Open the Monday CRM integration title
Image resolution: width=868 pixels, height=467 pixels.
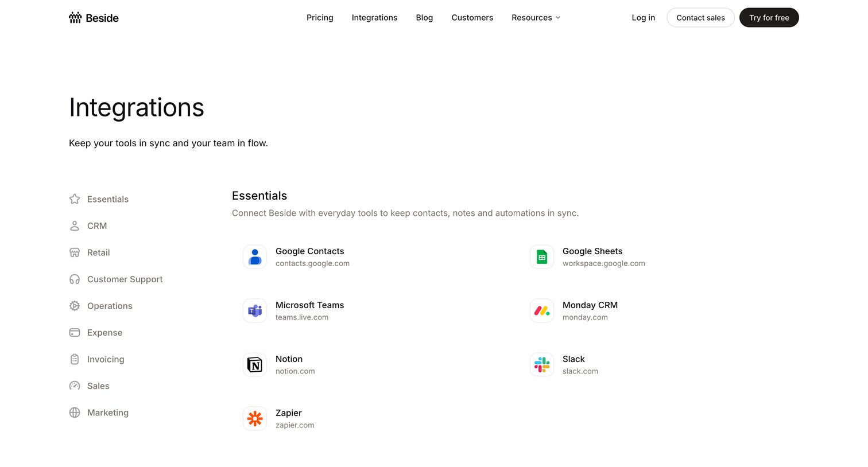tap(590, 305)
